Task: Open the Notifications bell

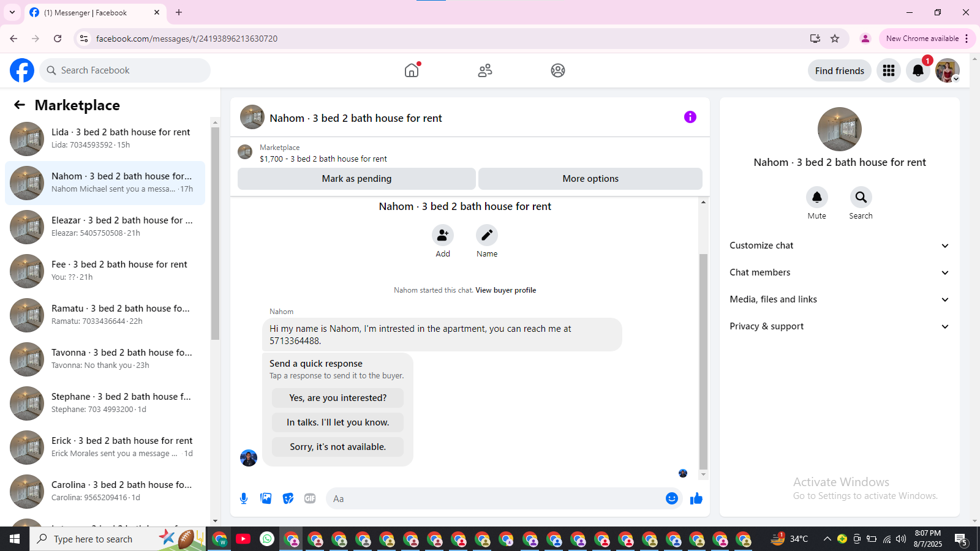Action: point(918,70)
